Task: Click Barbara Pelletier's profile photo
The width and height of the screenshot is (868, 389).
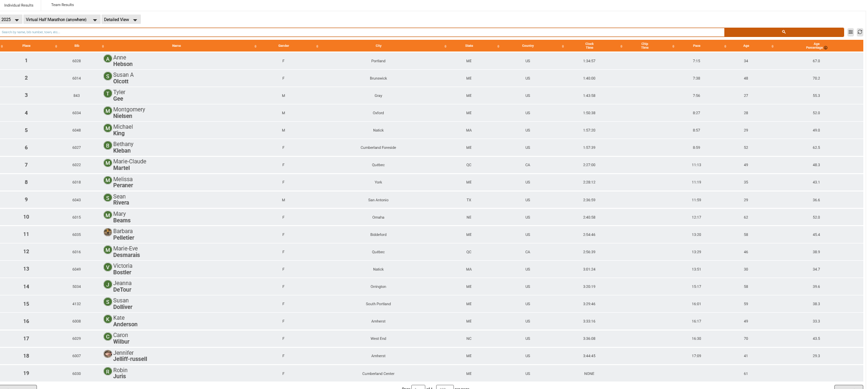Action: (108, 232)
